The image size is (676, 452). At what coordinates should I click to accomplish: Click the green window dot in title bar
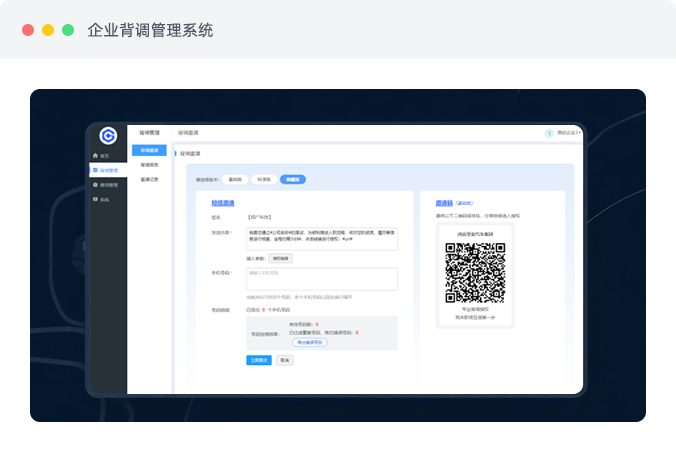[x=68, y=30]
